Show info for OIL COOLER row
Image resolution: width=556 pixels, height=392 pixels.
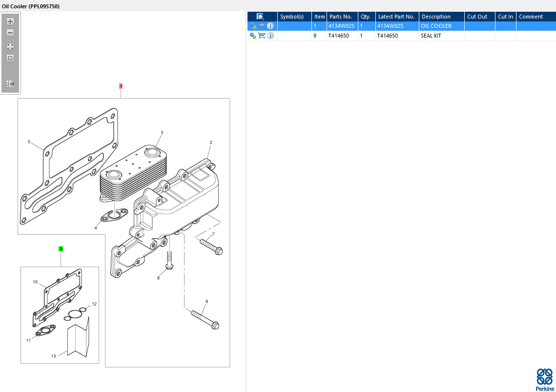pos(270,26)
